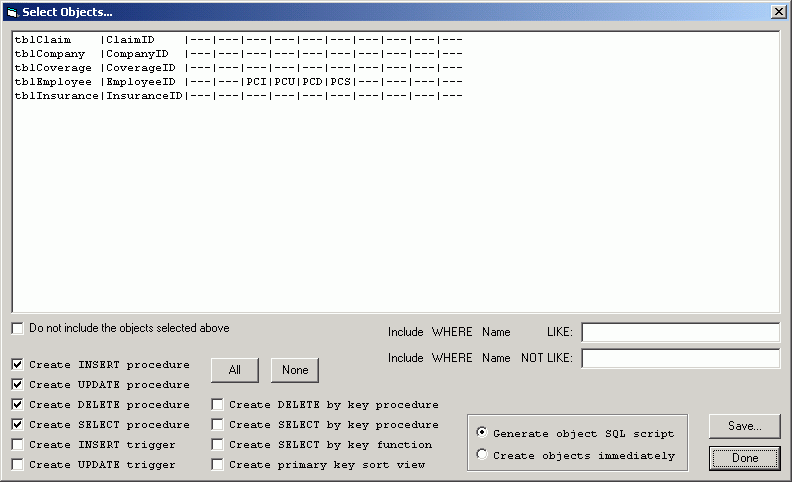Click the window icon in title bar
Image resolution: width=792 pixels, height=482 pixels.
tap(12, 11)
